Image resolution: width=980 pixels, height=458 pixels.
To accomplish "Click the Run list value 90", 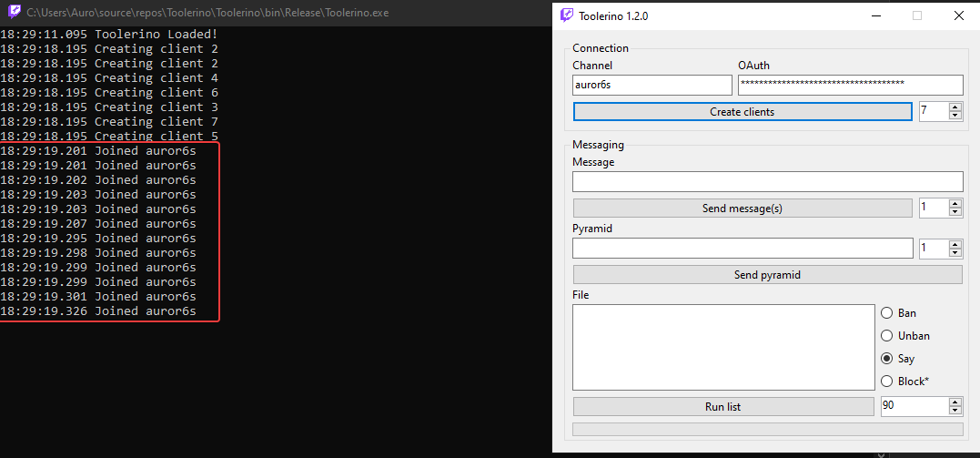I will [x=888, y=405].
